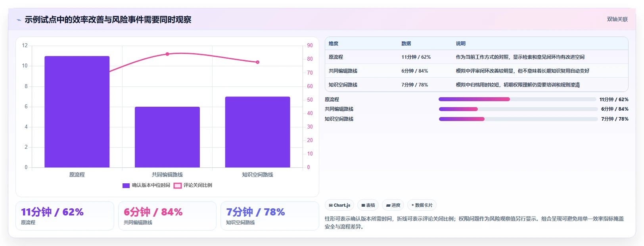Image resolution: width=644 pixels, height=246 pixels.
Task: Click the small icon inside the Chart.js chip
Action: click(x=331, y=206)
